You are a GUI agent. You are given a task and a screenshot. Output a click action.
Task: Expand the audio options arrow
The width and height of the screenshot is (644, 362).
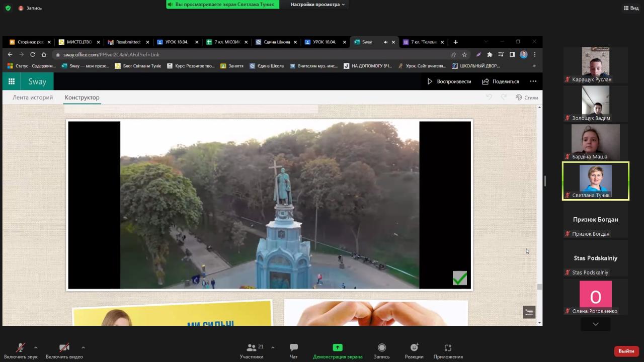tap(36, 347)
